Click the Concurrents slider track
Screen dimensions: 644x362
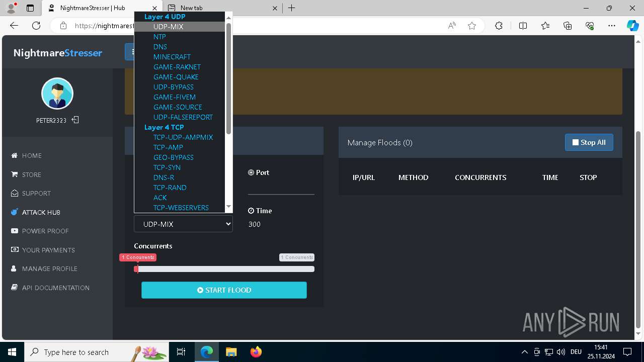(224, 269)
